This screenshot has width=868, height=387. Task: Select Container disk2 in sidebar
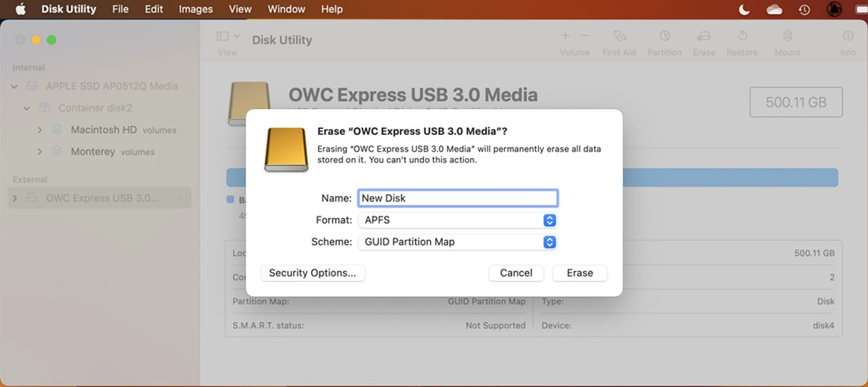coord(95,108)
